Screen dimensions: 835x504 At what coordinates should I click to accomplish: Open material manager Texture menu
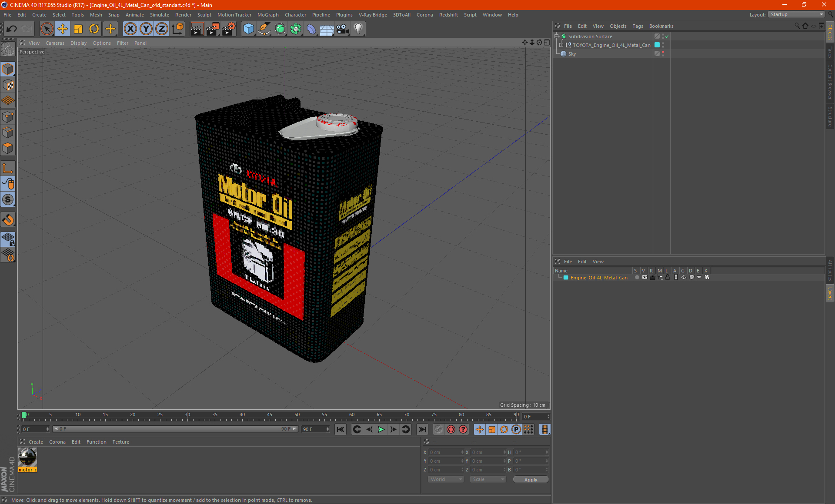pos(120,442)
